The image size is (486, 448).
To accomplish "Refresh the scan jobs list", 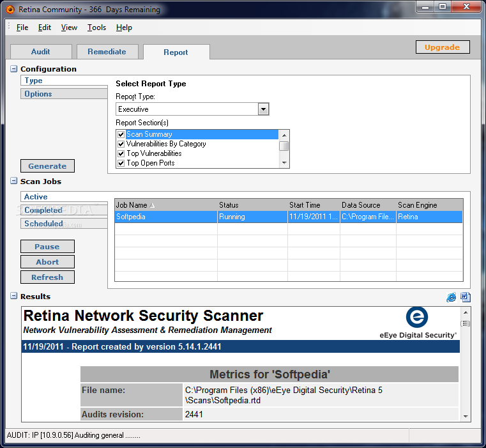I will (47, 277).
